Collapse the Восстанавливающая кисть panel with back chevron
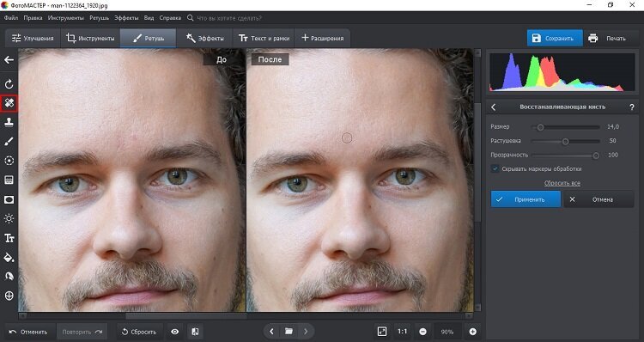644x342 pixels. [494, 107]
